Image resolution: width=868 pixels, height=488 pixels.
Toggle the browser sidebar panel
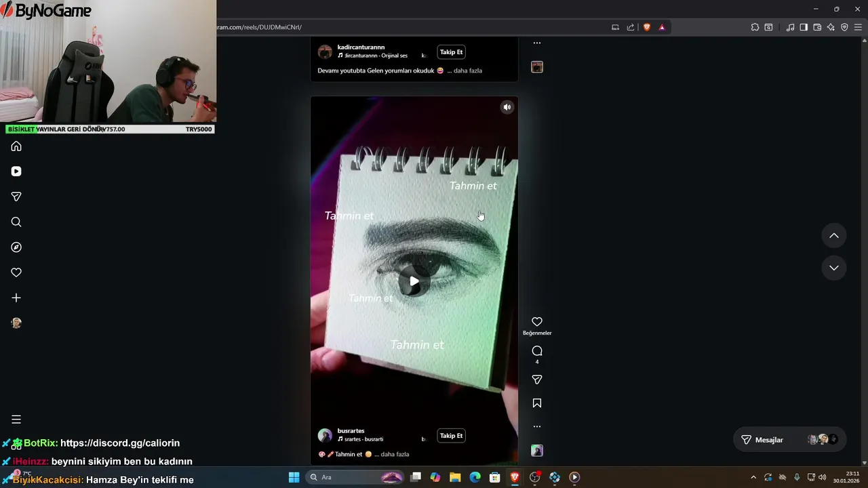point(804,27)
